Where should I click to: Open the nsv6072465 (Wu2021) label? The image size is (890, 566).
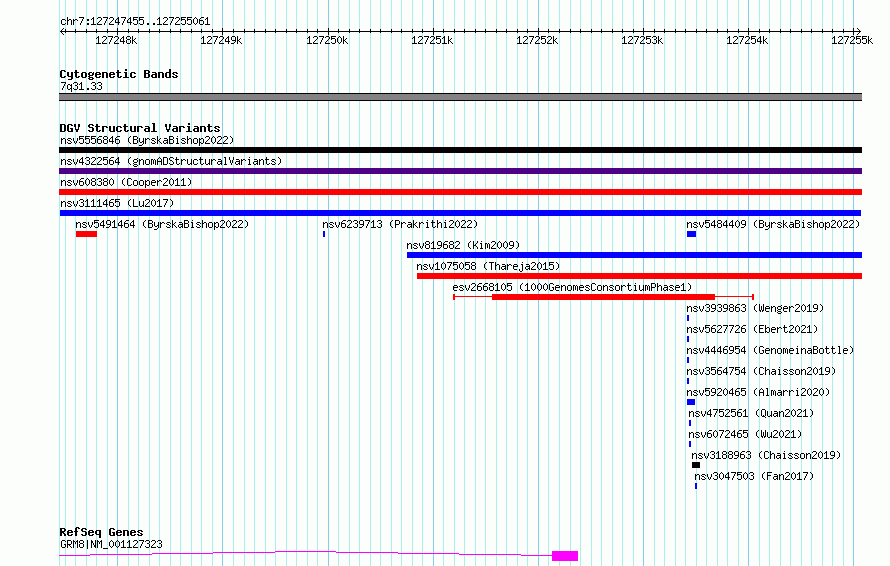click(745, 434)
